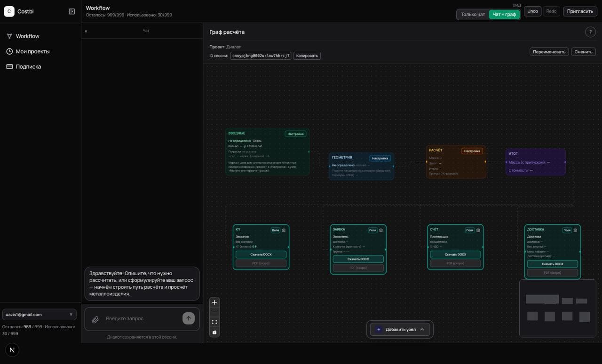Click the Redo button
The image size is (602, 364).
pos(551,11)
